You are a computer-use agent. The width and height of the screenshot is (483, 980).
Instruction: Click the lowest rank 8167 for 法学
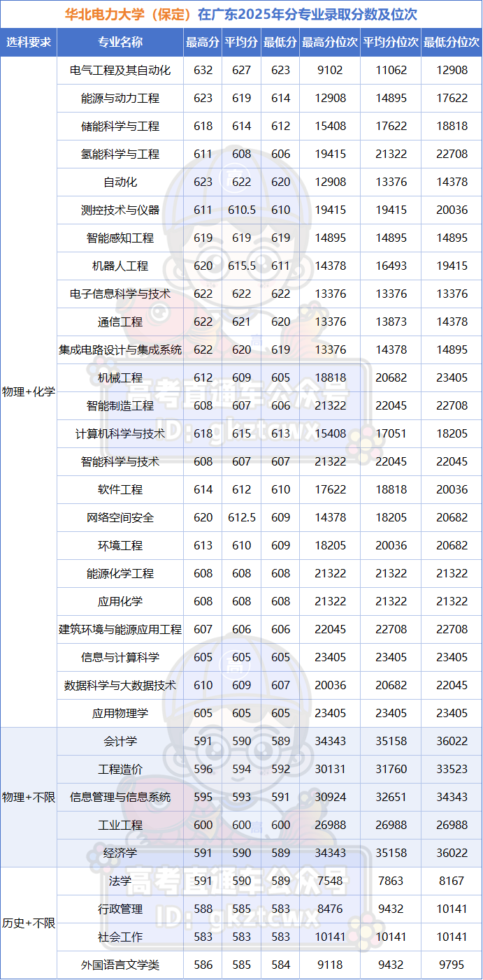pos(452,881)
